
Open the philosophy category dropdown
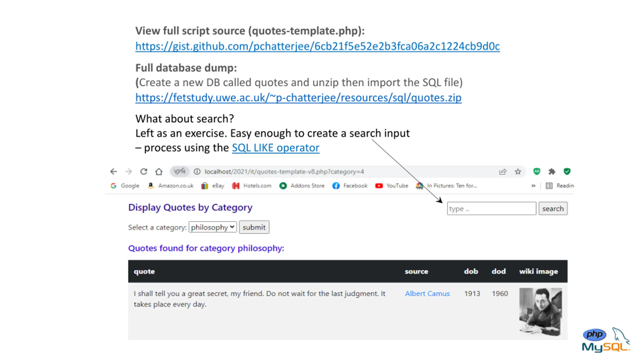tap(213, 227)
